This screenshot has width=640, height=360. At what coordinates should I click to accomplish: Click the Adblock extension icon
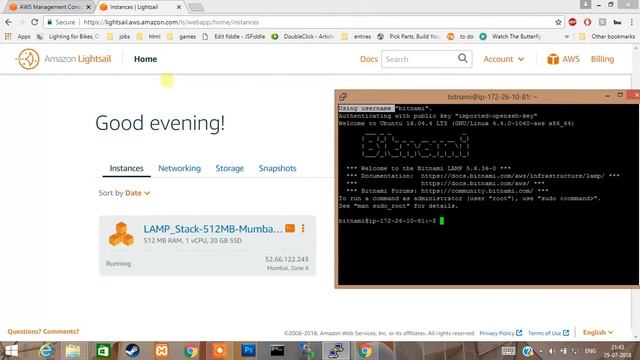tap(572, 22)
